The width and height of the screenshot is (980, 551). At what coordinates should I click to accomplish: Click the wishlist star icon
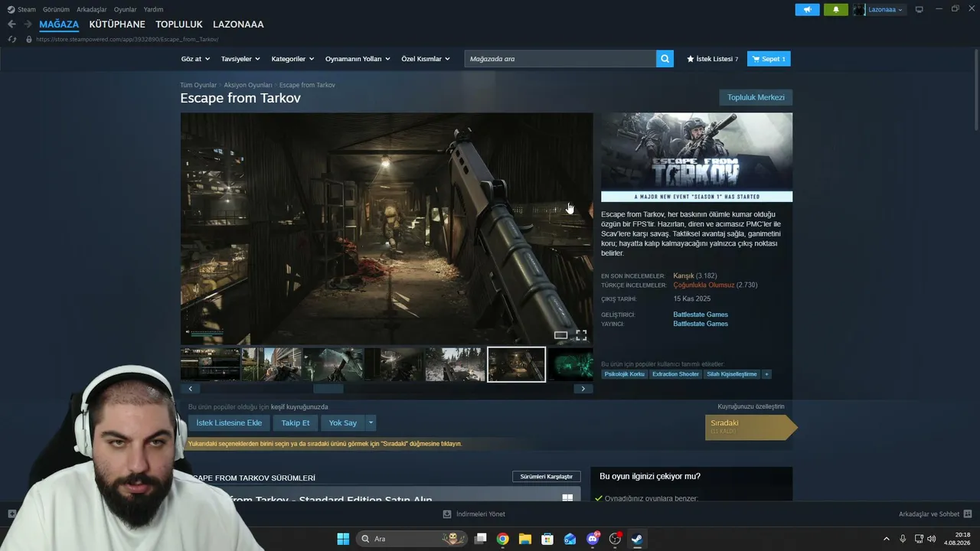690,59
